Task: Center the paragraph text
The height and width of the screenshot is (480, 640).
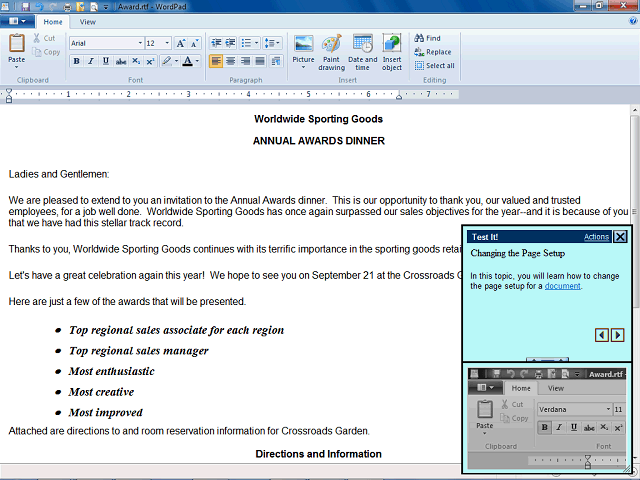Action: [231, 61]
